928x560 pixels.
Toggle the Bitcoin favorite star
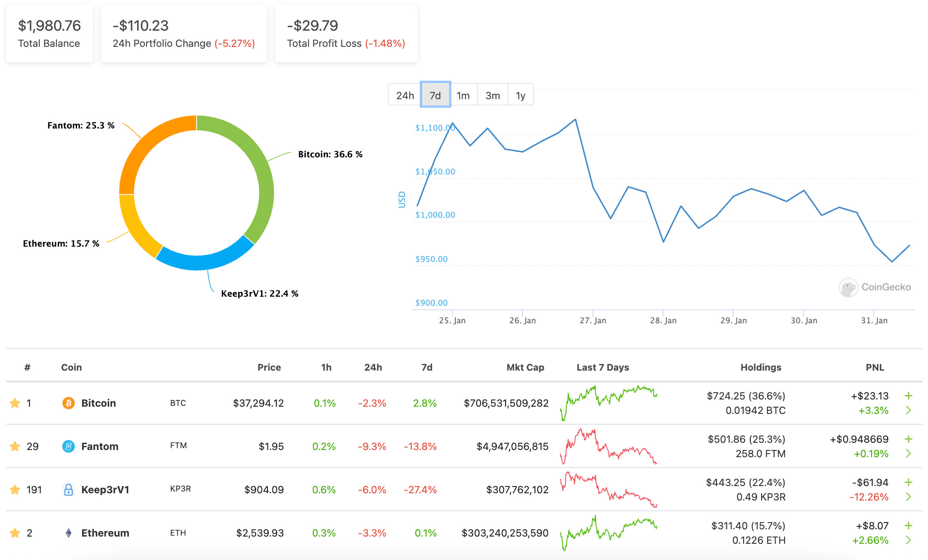coord(15,403)
